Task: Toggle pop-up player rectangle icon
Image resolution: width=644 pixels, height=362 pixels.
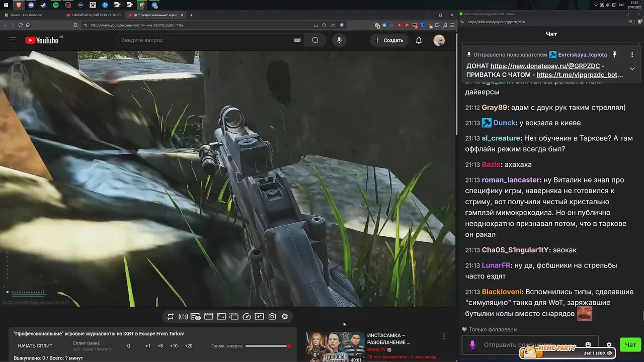Action: (x=221, y=316)
